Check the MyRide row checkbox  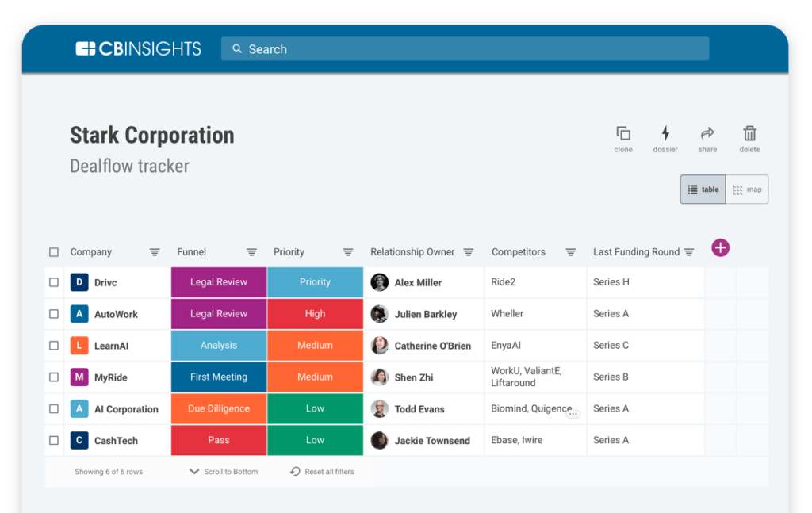54,377
